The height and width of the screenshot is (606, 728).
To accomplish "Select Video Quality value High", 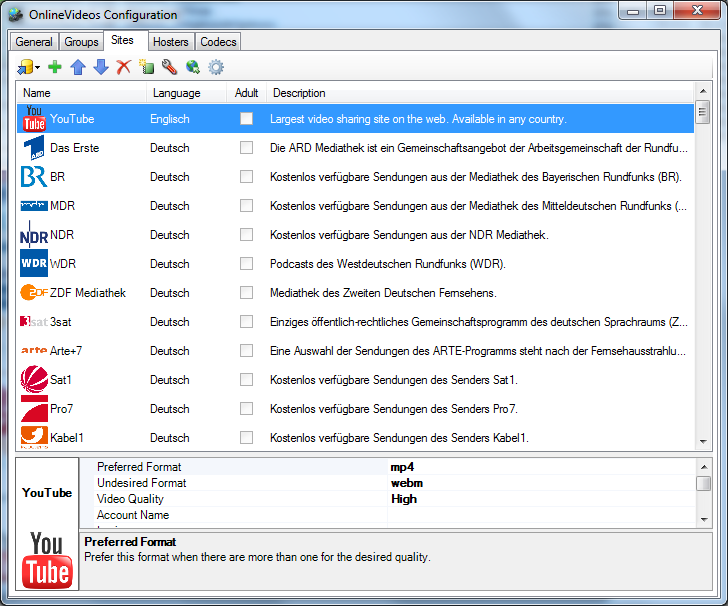I will tap(542, 499).
